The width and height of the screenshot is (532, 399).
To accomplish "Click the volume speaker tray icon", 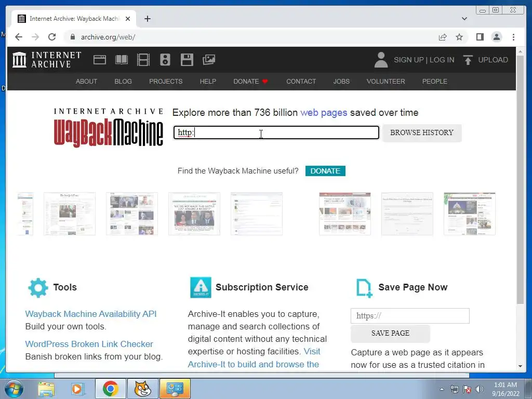I will click(x=479, y=389).
